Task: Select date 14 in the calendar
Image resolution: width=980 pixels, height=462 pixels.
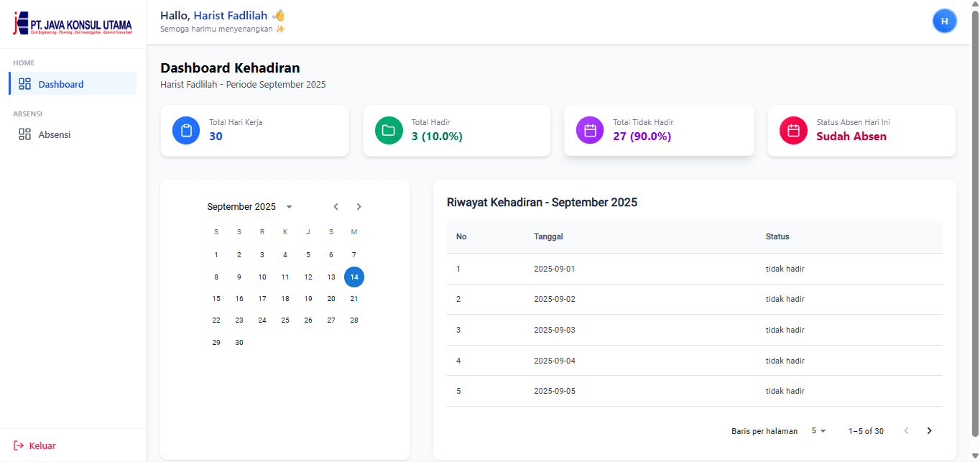Action: click(x=354, y=277)
